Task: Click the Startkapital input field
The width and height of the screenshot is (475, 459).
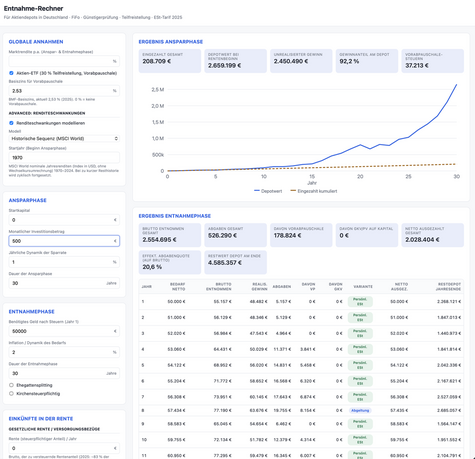Action: (x=64, y=220)
